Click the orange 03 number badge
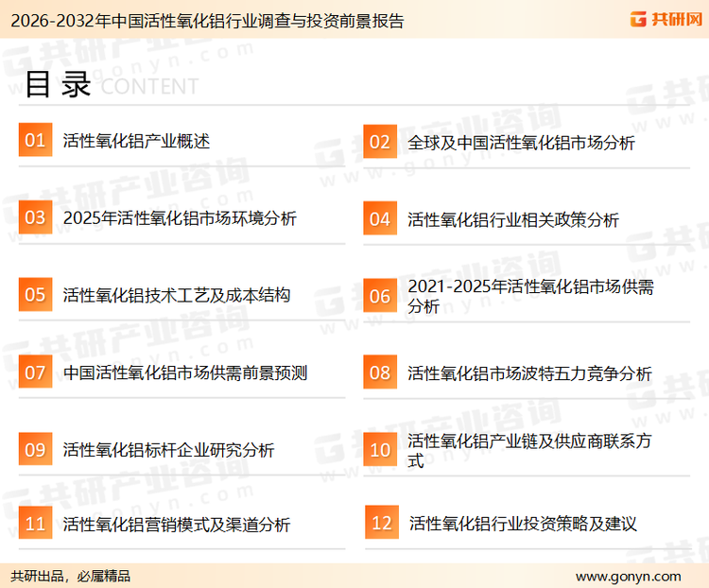Screen dimensions: 709x588 click(35, 217)
